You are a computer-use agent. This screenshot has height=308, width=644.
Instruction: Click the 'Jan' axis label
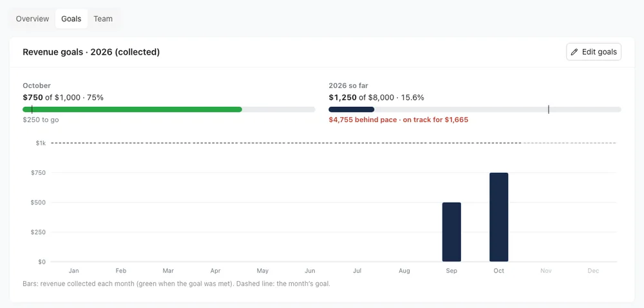[x=74, y=271]
